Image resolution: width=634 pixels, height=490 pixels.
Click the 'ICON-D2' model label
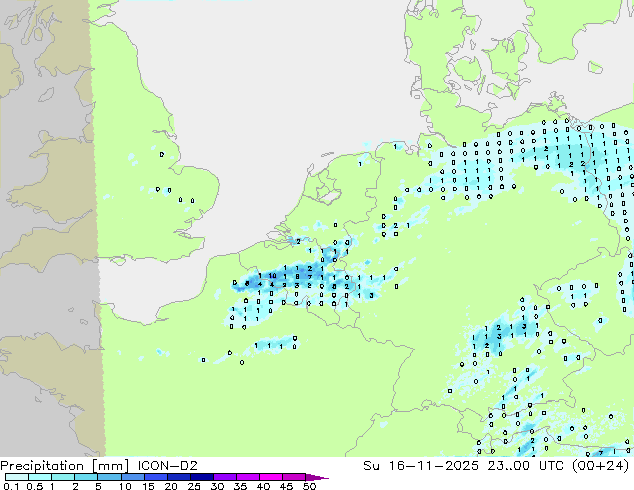tap(167, 466)
